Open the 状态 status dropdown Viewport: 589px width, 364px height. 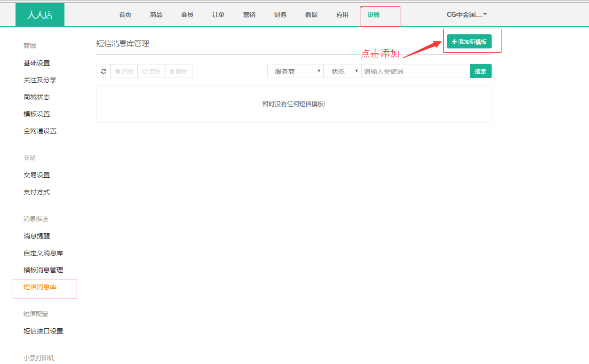(342, 71)
